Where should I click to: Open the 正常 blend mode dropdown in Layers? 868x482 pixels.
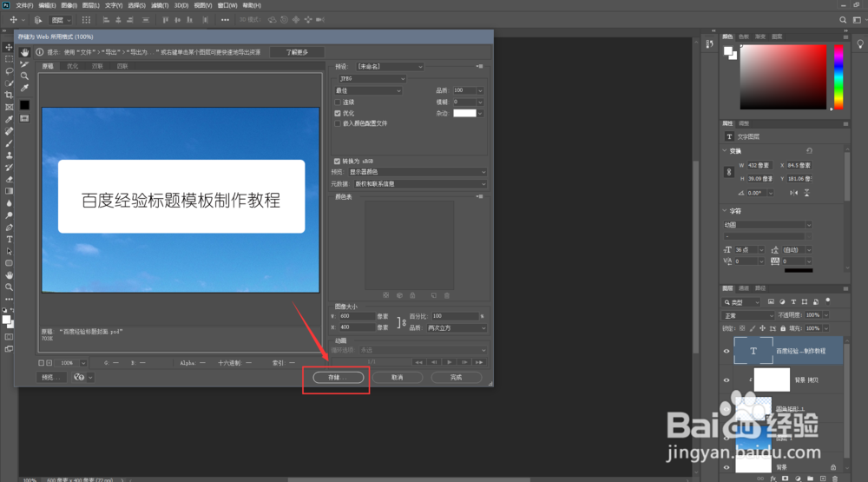[x=748, y=315]
